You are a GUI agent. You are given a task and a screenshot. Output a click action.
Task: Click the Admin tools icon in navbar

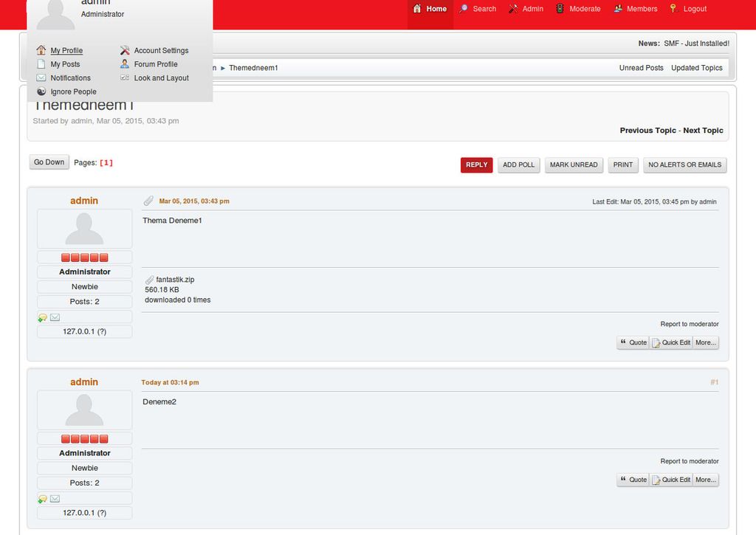pos(513,8)
